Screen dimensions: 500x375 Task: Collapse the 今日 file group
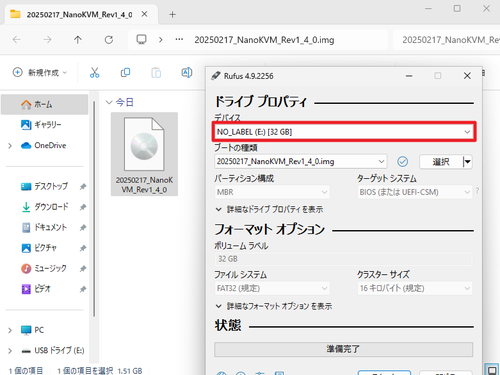109,102
